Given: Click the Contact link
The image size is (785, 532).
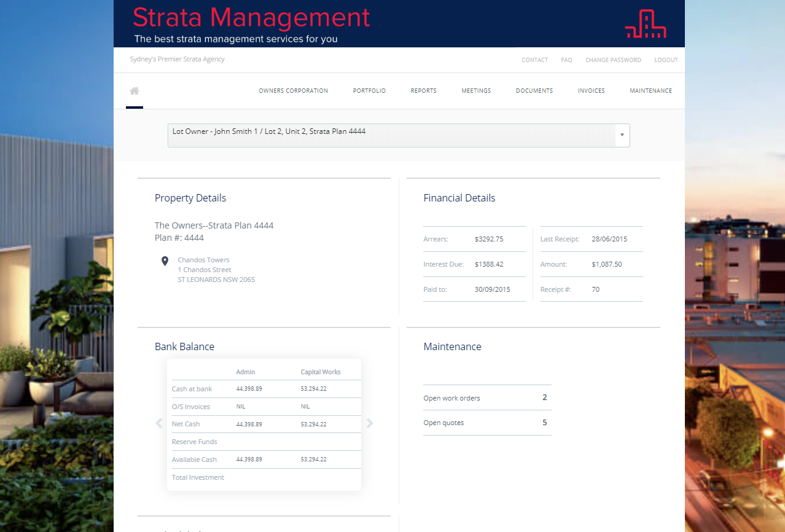Looking at the screenshot, I should pyautogui.click(x=534, y=60).
